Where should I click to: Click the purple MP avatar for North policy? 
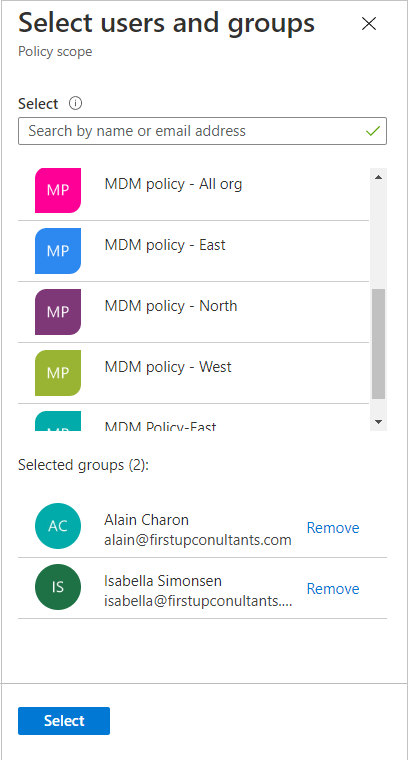coord(58,312)
